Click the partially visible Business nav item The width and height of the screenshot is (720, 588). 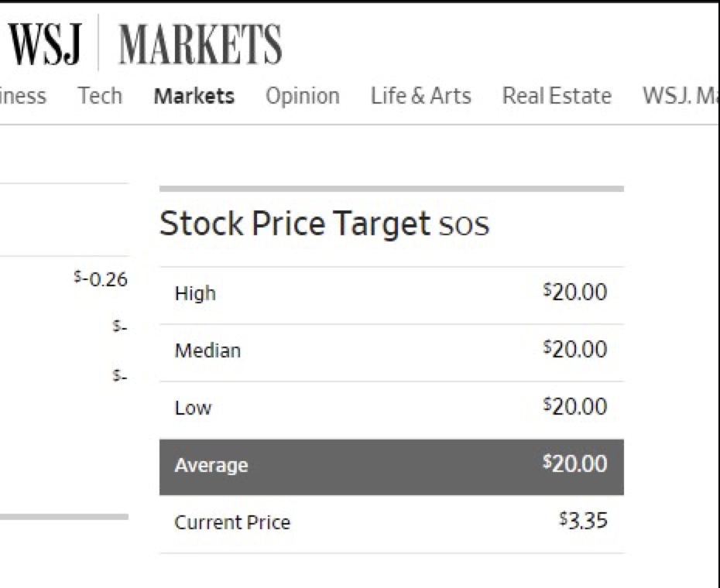23,97
